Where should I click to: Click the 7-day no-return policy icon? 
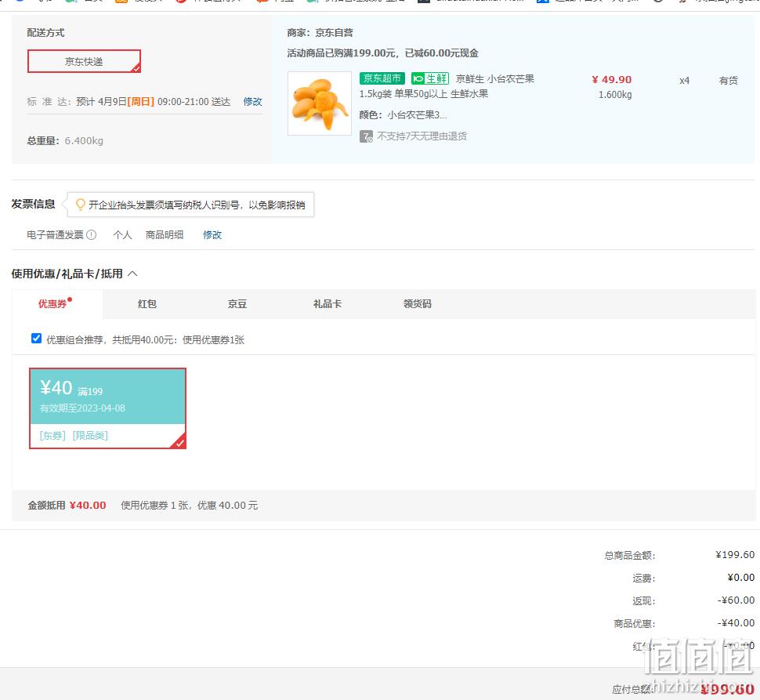pyautogui.click(x=366, y=136)
